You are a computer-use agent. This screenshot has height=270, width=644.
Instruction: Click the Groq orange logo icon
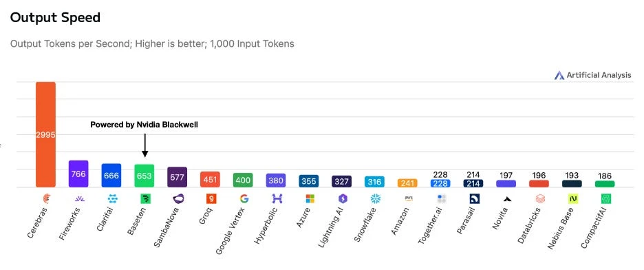tap(211, 199)
